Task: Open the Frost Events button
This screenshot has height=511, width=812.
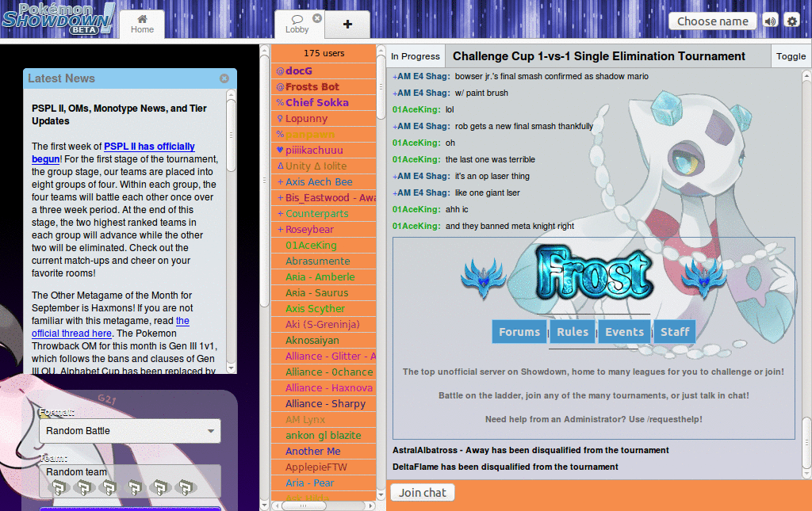Action: pos(625,332)
